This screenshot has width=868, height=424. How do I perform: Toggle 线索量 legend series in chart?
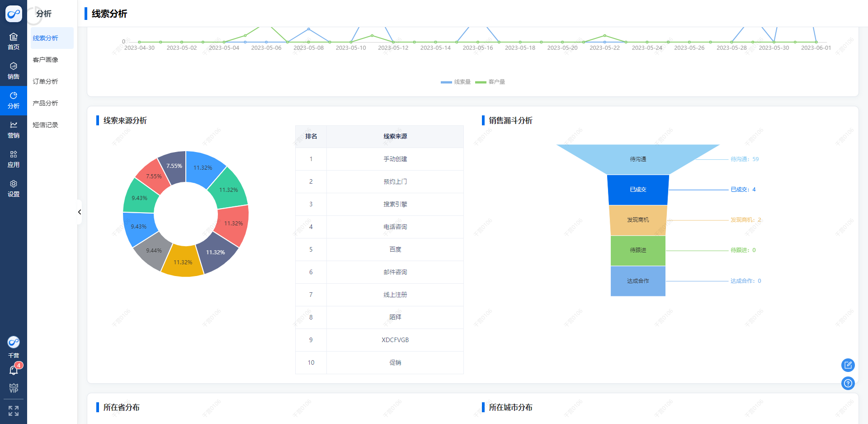[456, 82]
